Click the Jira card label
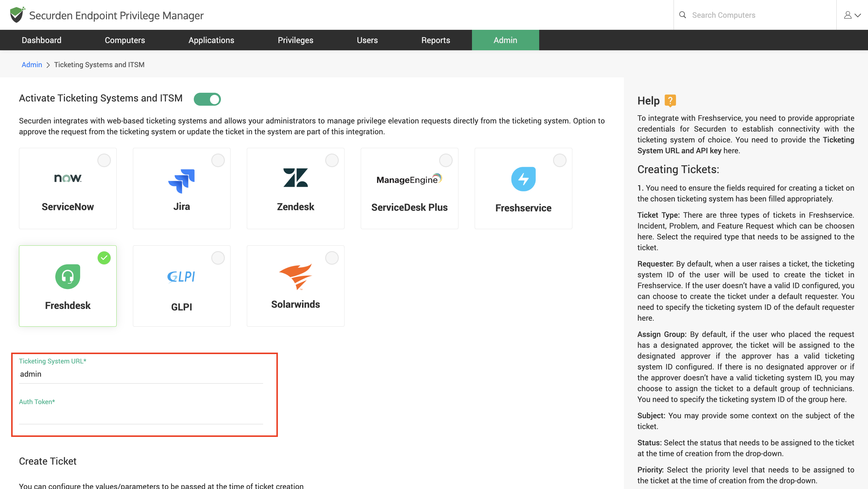This screenshot has height=489, width=868. click(x=182, y=206)
